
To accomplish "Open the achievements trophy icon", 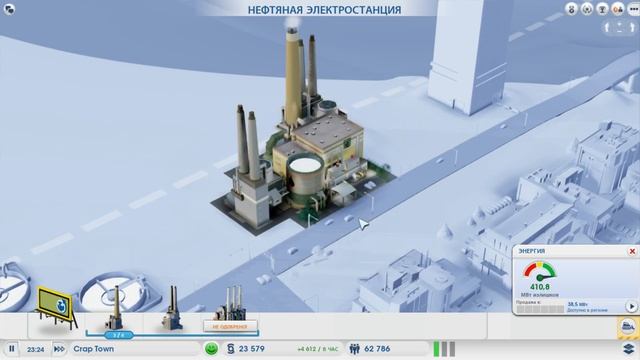I will [602, 9].
